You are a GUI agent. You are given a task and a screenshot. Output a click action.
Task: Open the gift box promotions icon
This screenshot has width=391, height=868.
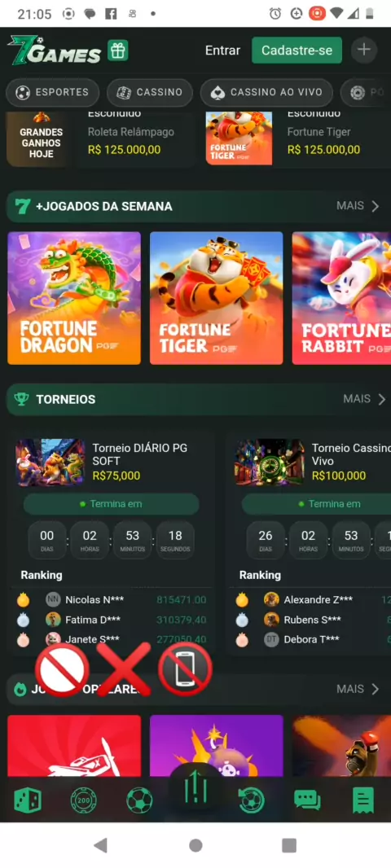tap(117, 51)
